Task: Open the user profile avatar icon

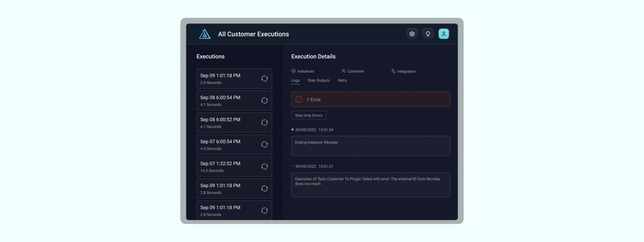Action: pos(444,34)
